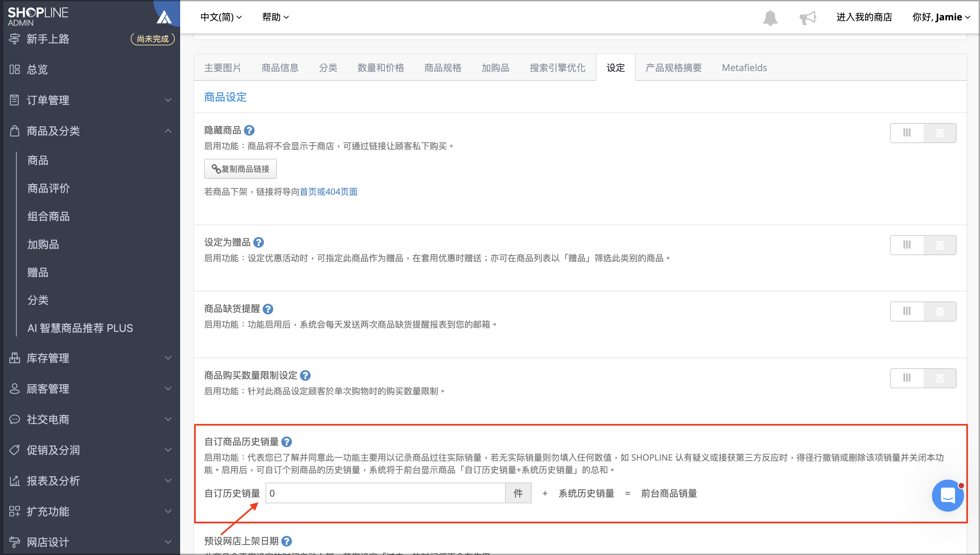
Task: Open the notifications bell icon
Action: (770, 18)
